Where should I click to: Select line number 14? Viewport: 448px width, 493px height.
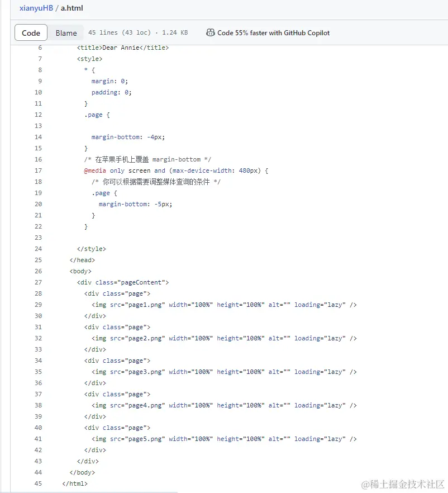click(38, 137)
